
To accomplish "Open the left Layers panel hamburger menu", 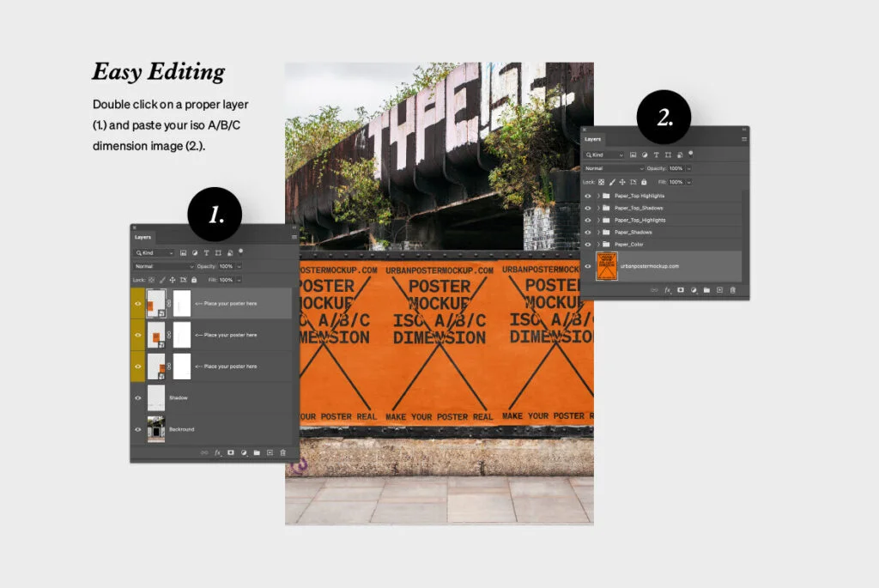I will click(294, 237).
